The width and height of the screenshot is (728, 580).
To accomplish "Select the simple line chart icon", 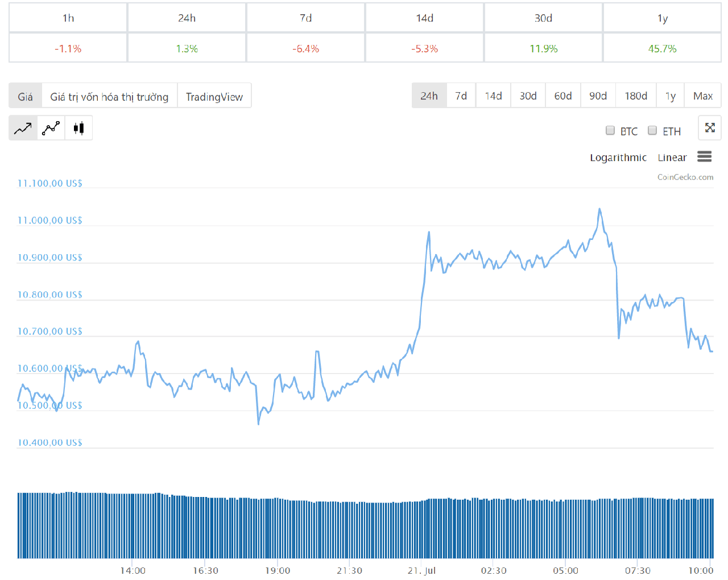I will [23, 129].
